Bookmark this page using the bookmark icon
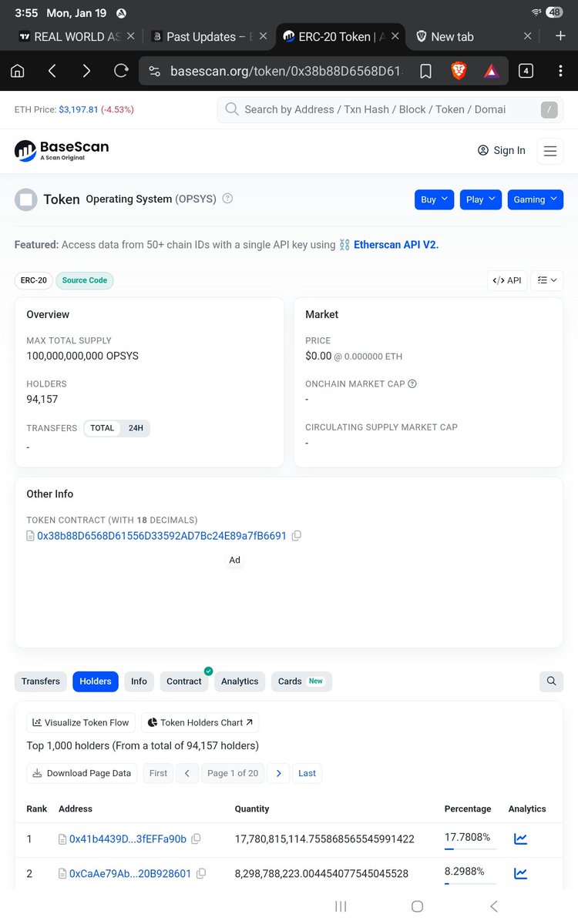This screenshot has height=924, width=578. tap(425, 71)
